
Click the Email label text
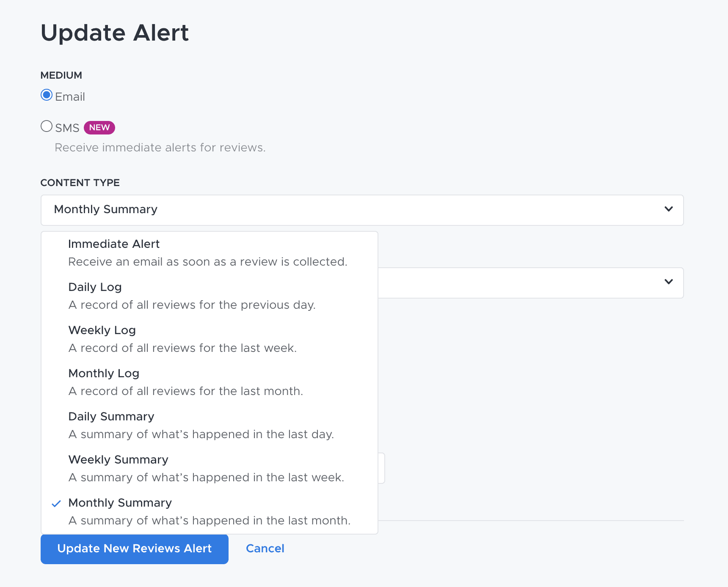point(70,97)
